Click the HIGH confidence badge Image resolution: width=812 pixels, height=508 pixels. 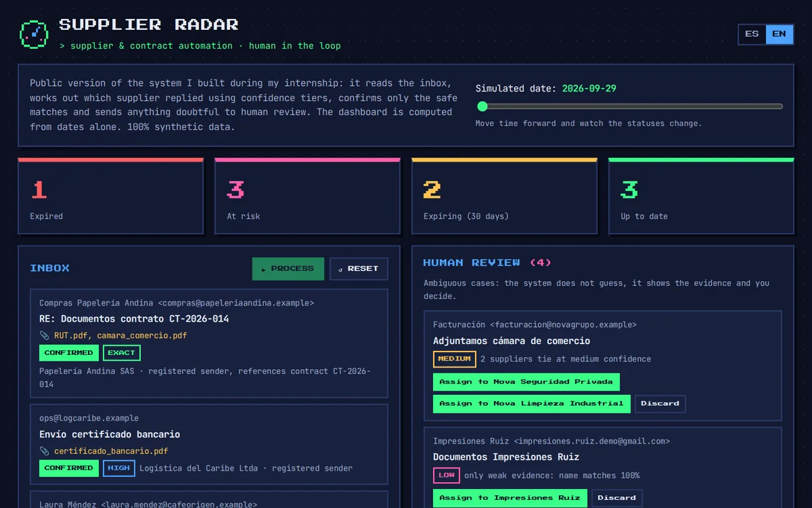[119, 468]
